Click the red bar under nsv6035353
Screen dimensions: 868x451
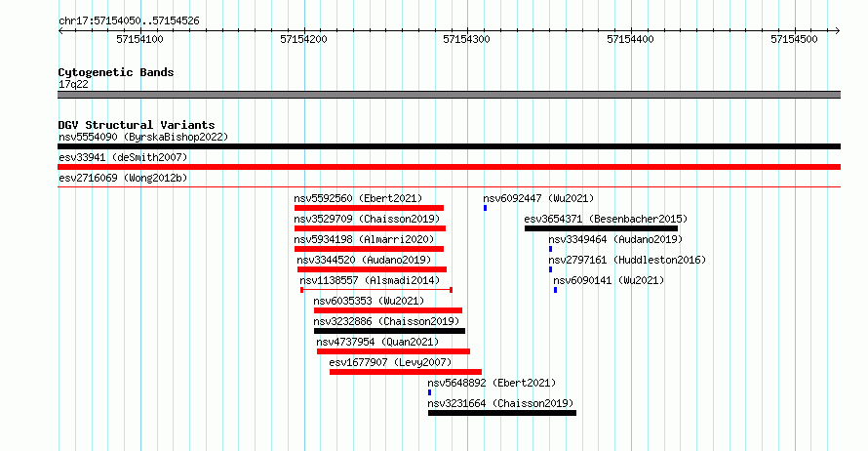point(388,310)
